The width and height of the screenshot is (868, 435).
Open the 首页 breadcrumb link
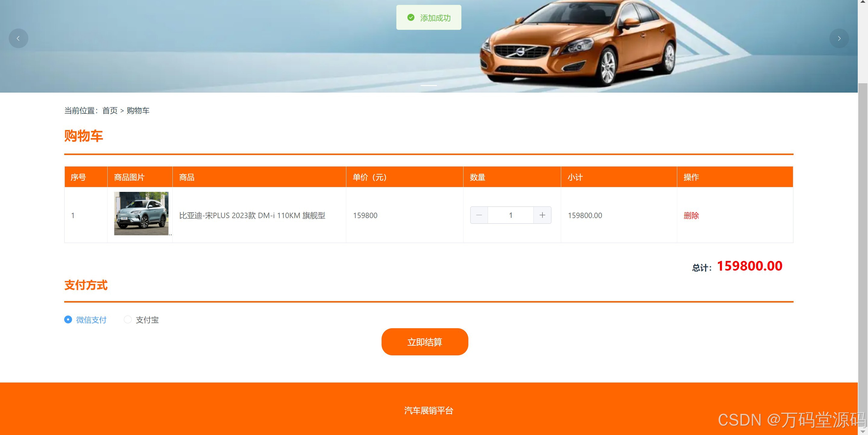point(110,111)
